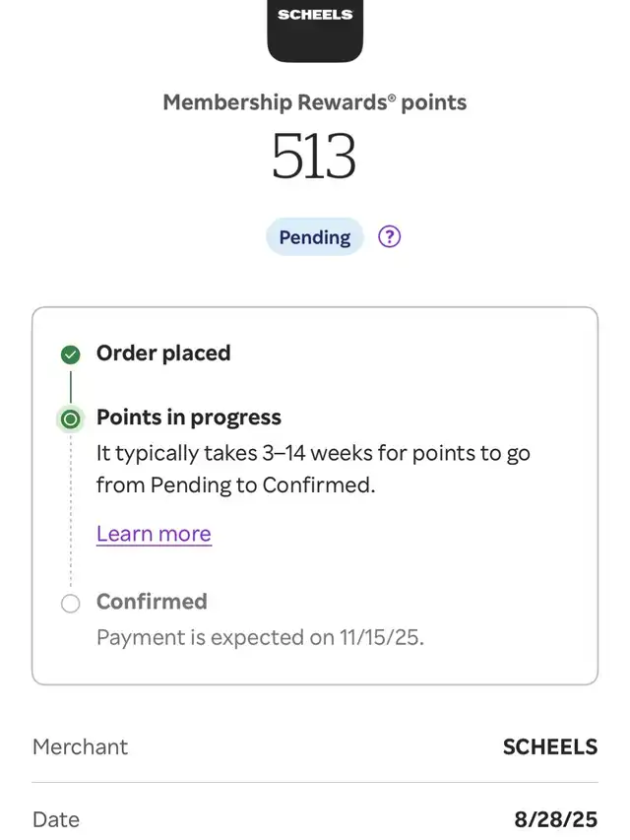Select the Order placed step label
The width and height of the screenshot is (630, 840).
pos(163,354)
